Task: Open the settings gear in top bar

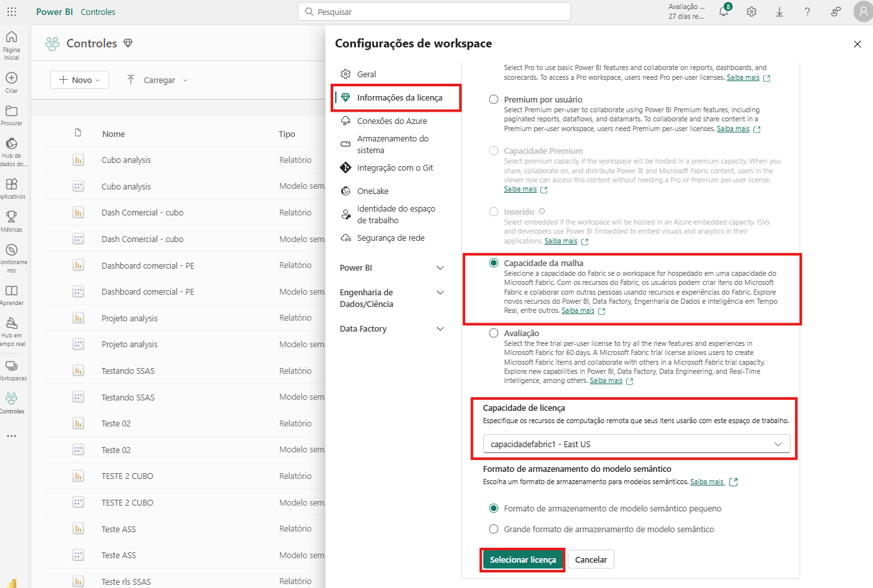Action: [752, 12]
